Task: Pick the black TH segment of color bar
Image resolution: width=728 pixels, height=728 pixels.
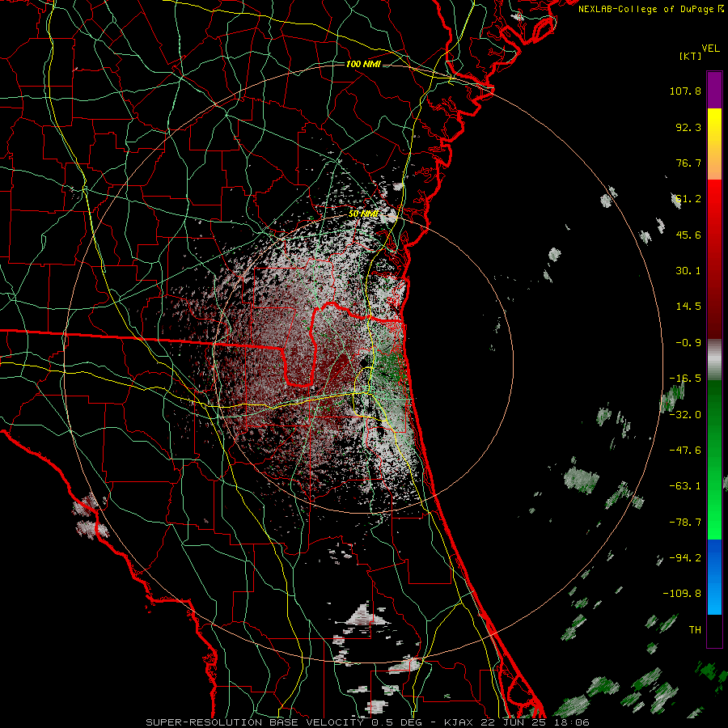Action: tap(714, 631)
